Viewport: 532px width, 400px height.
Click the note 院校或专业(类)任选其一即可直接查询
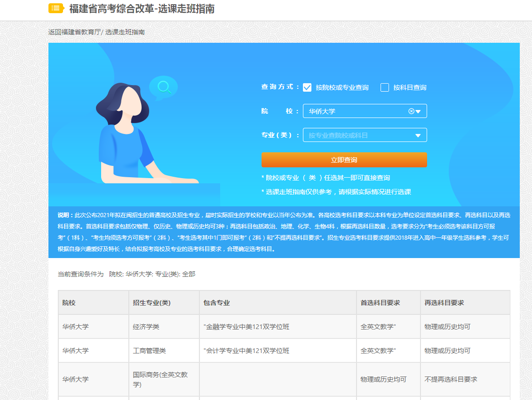(x=326, y=178)
